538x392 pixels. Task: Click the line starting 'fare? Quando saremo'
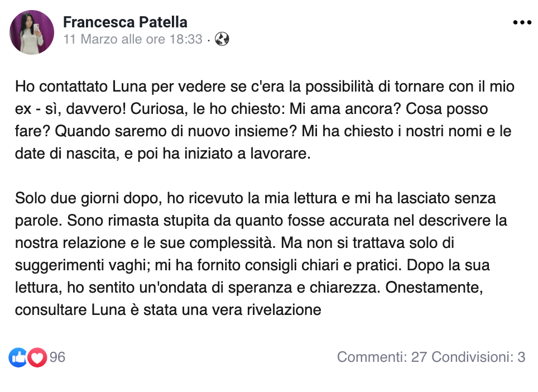pos(263,131)
